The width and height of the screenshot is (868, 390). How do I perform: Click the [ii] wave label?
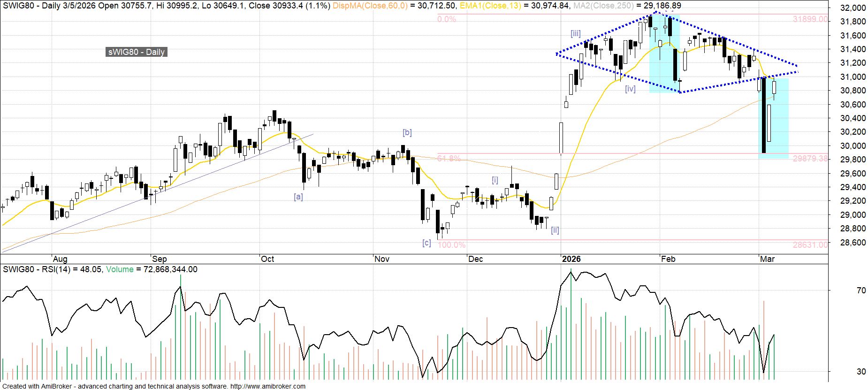(x=555, y=230)
